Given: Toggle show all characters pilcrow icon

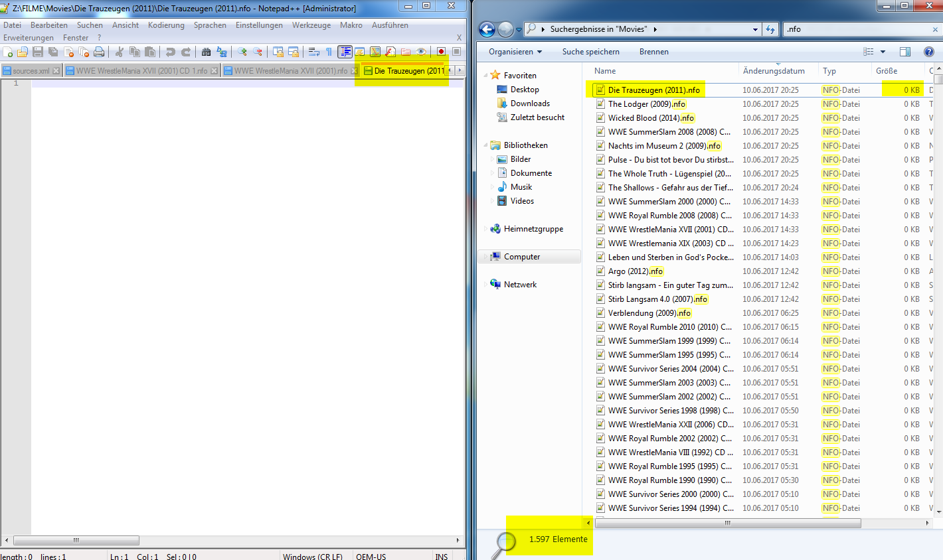Looking at the screenshot, I should [x=329, y=52].
